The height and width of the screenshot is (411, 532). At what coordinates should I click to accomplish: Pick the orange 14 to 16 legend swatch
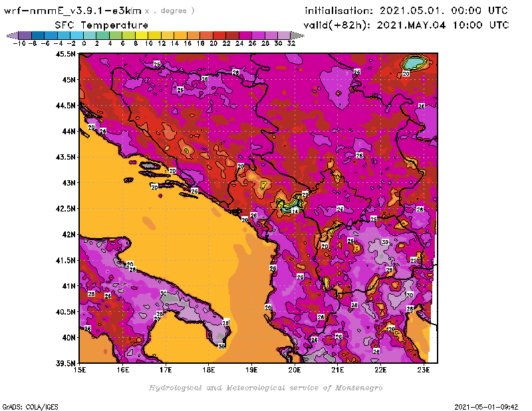(180, 35)
